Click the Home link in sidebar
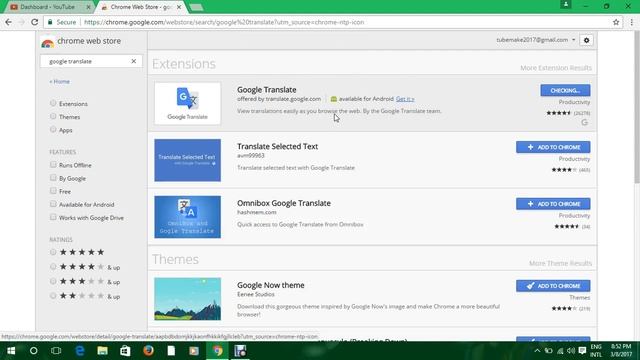 [60, 82]
